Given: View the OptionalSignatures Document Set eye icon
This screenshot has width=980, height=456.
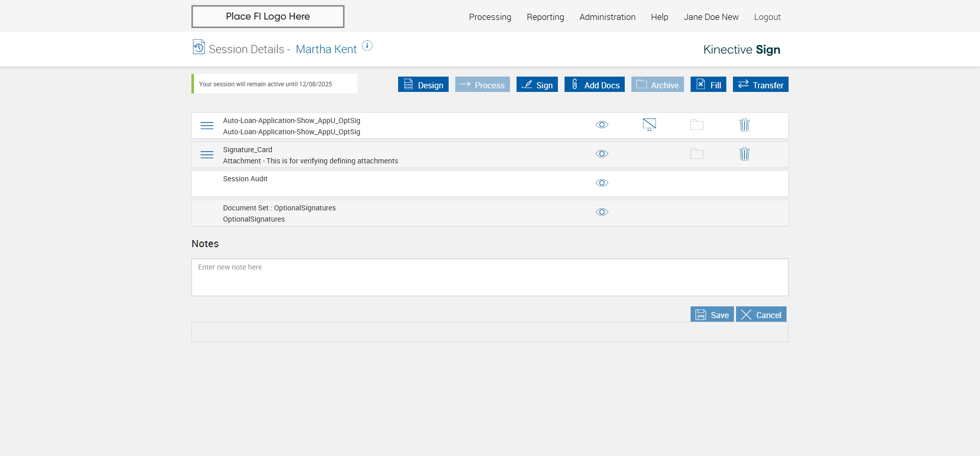Looking at the screenshot, I should [602, 212].
